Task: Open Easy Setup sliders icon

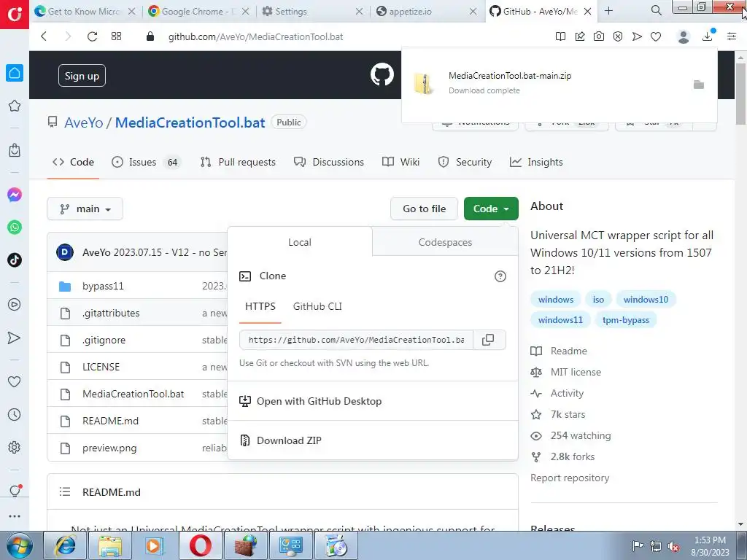Action: point(732,36)
